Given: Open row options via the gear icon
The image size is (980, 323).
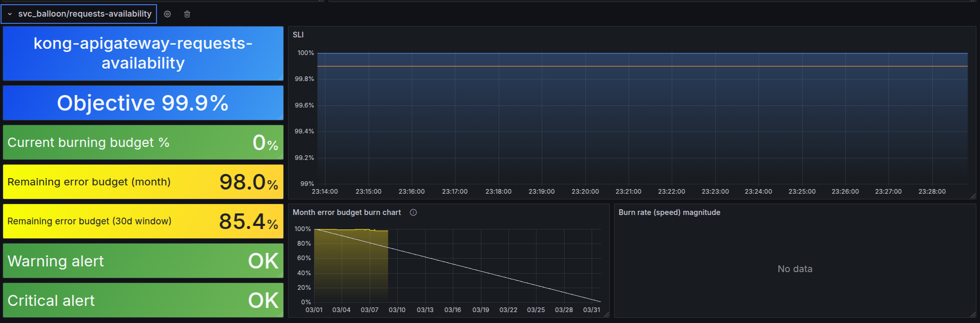Looking at the screenshot, I should [167, 14].
